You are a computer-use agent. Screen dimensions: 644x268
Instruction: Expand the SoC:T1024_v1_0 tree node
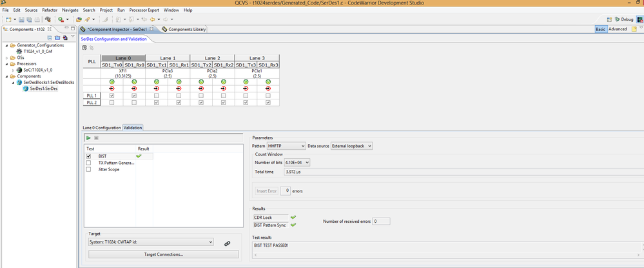pyautogui.click(x=13, y=70)
